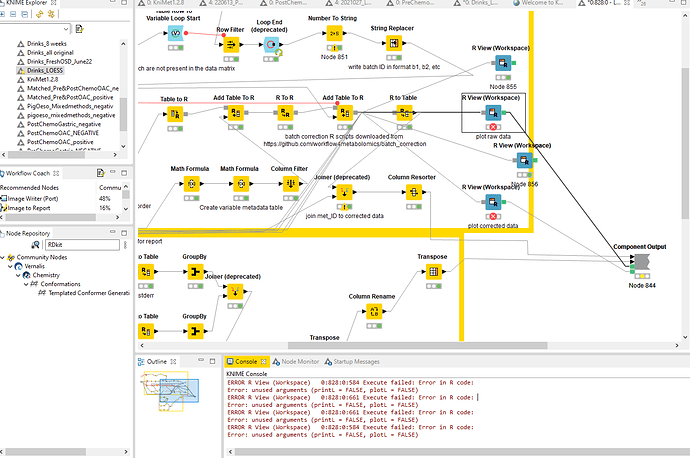Click the search icon in Node Repository

36,245
